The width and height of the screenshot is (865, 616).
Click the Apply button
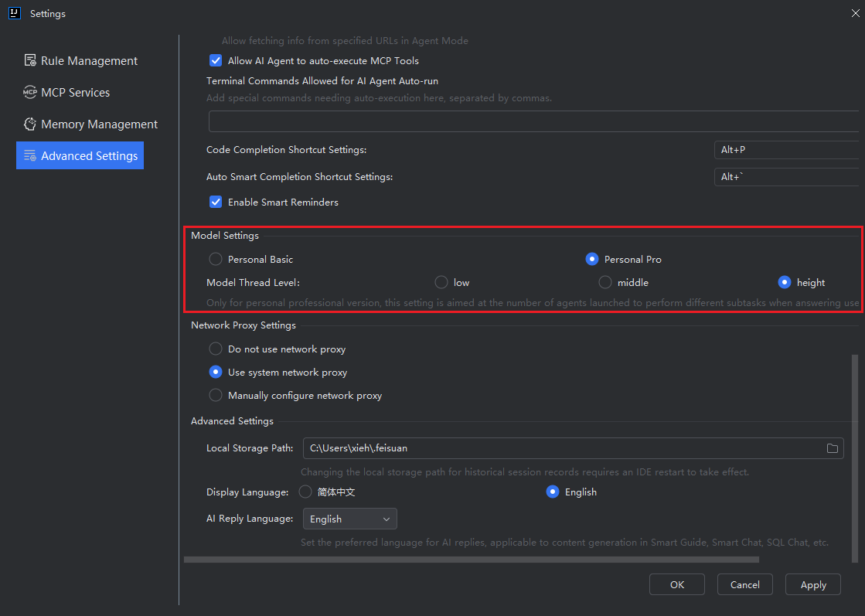[x=812, y=584]
